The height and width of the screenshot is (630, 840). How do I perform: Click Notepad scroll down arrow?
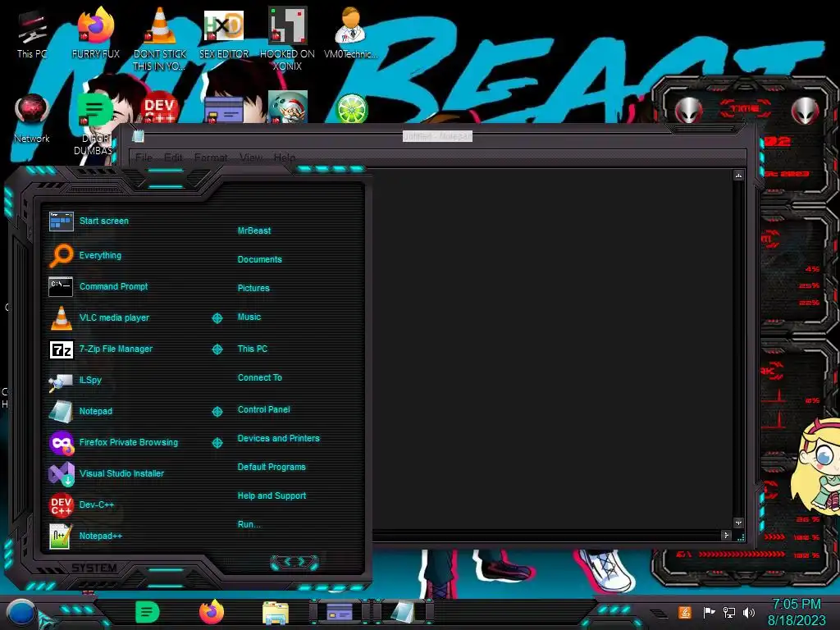(x=739, y=523)
